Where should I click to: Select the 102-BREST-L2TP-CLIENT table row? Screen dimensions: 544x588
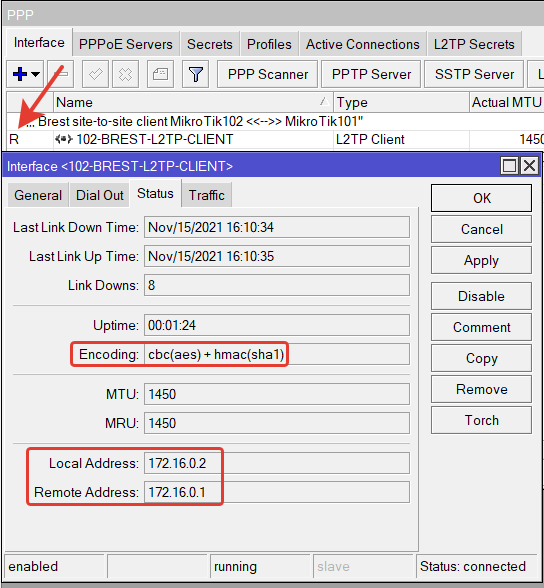coord(275,140)
